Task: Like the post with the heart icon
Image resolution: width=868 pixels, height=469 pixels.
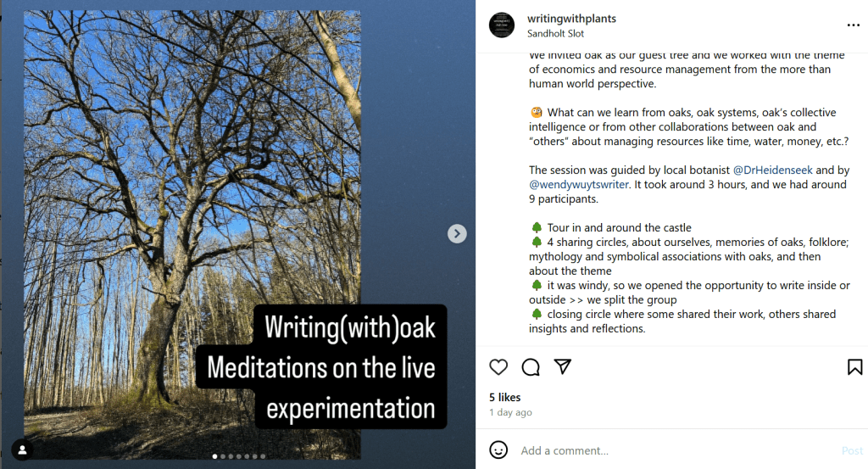Action: point(498,367)
